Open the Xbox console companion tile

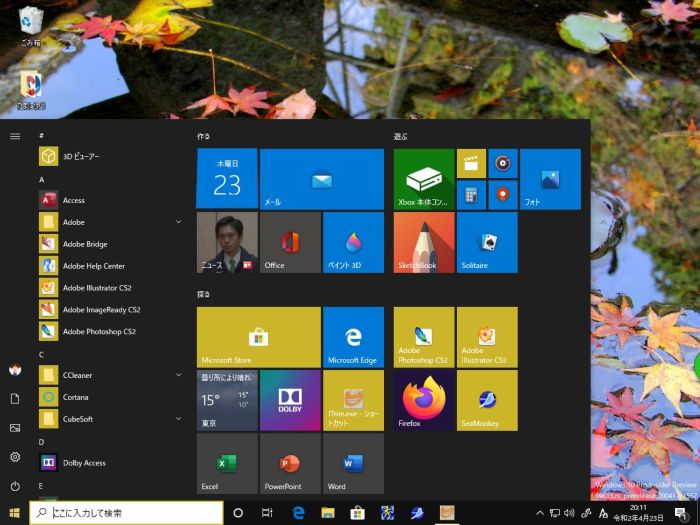[424, 179]
